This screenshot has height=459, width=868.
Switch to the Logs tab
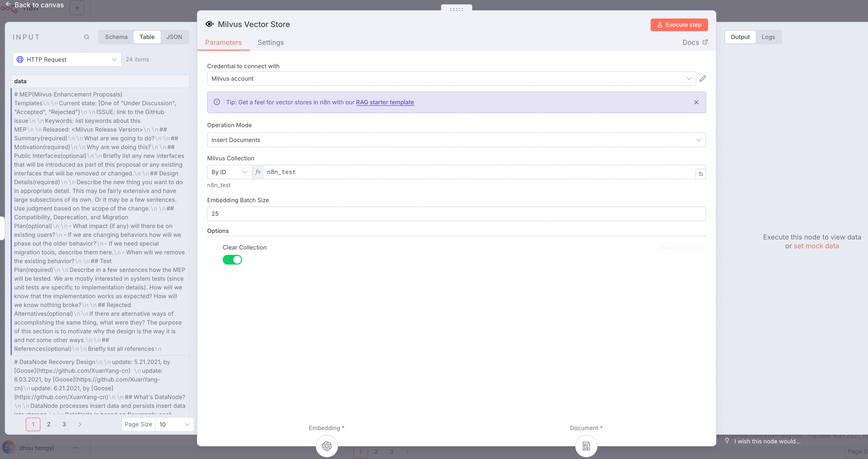[x=769, y=37]
